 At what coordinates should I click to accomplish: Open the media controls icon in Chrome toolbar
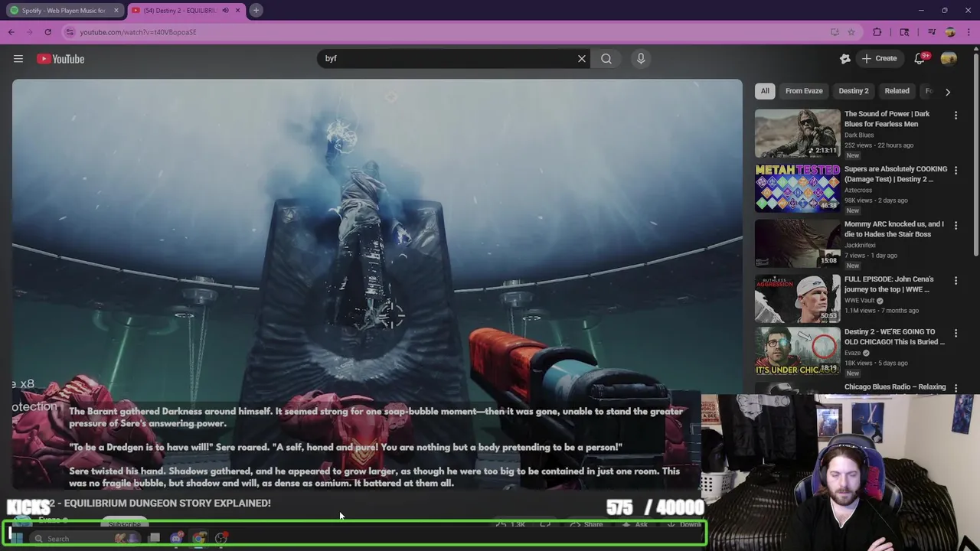pos(932,32)
